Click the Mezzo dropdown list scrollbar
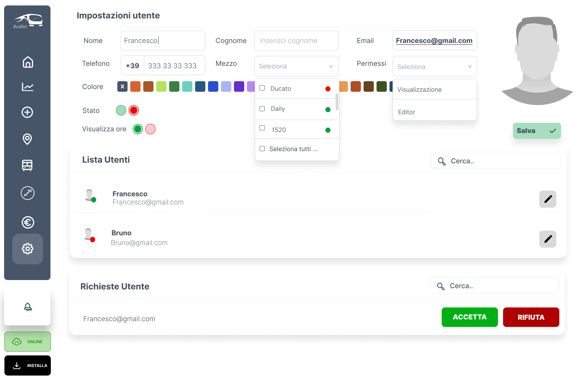Screen dimensions: 588x381 coord(337,102)
